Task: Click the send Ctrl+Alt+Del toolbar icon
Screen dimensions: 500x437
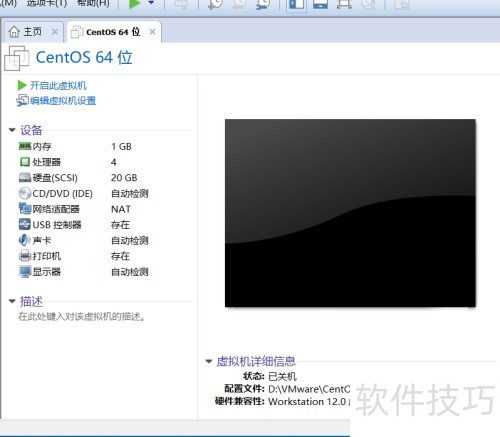Action: pyautogui.click(x=182, y=3)
